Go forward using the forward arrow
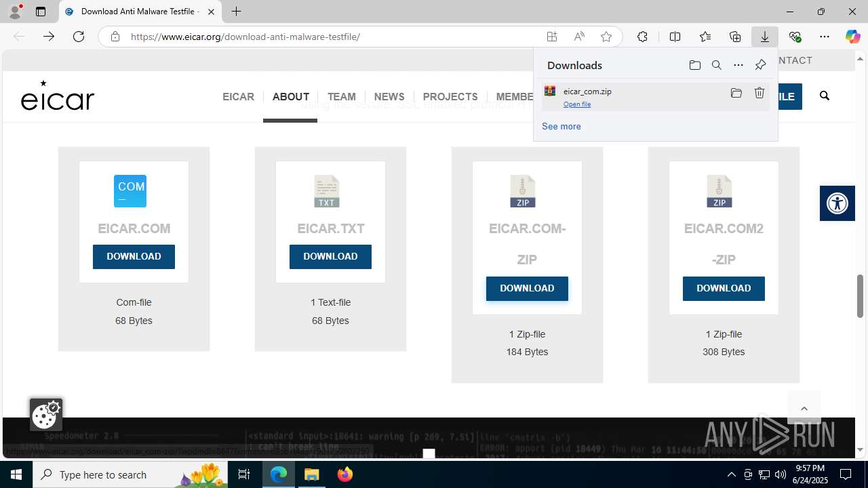The width and height of the screenshot is (868, 488). click(x=49, y=37)
